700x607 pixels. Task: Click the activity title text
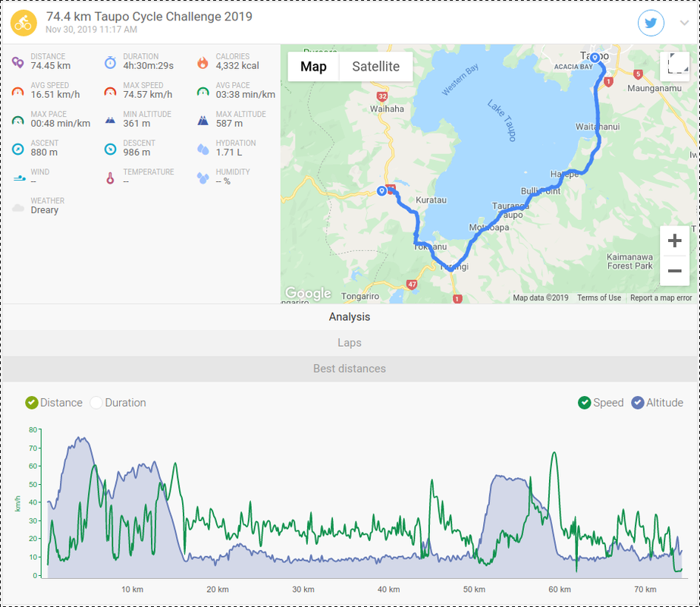[x=149, y=17]
